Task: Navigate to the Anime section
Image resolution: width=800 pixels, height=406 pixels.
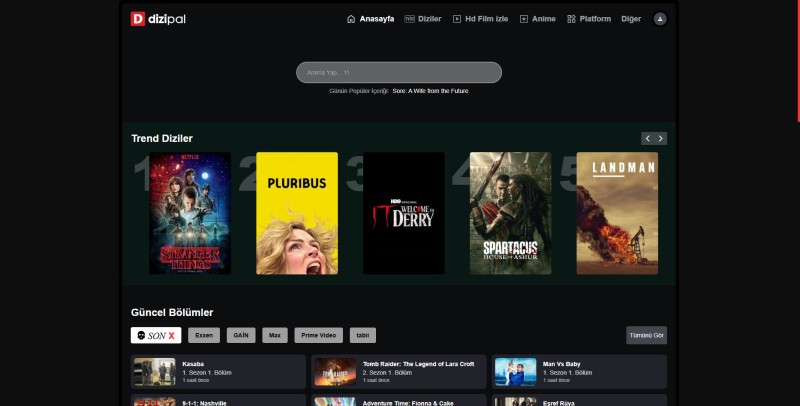Action: click(x=538, y=19)
